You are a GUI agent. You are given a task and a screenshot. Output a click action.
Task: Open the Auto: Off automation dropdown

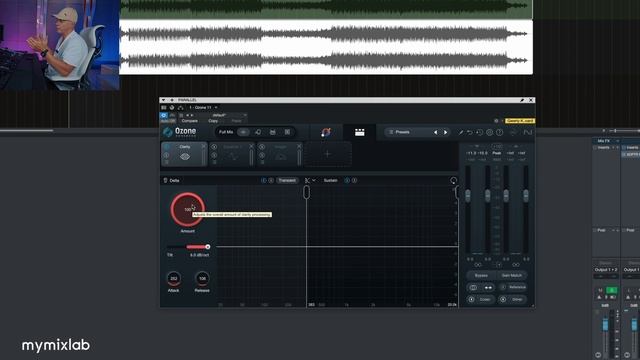[168, 121]
